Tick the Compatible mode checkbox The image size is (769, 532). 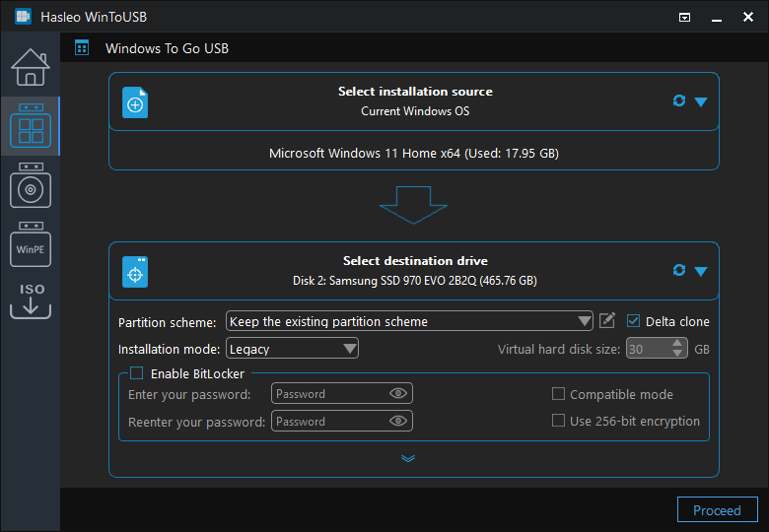(558, 394)
